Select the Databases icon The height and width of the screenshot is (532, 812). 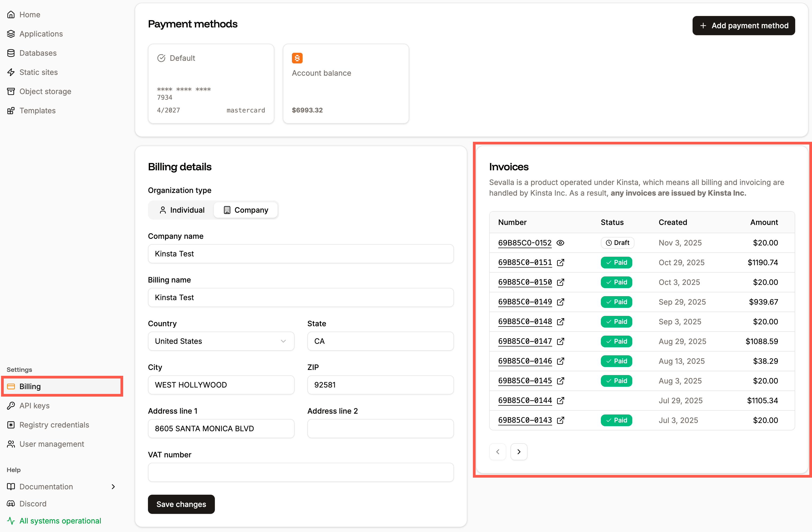pyautogui.click(x=11, y=53)
